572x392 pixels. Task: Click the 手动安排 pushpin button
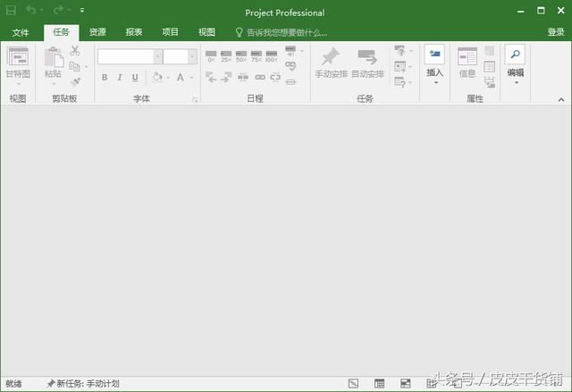coord(332,63)
